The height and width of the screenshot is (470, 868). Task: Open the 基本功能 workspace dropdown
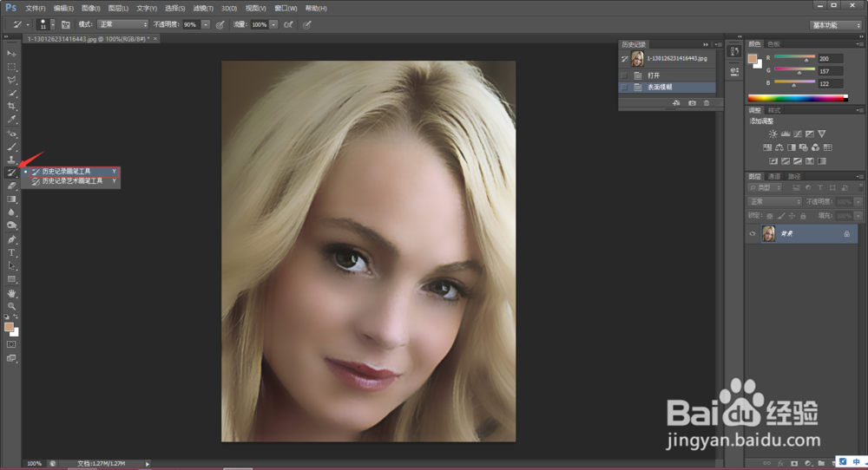coord(836,25)
